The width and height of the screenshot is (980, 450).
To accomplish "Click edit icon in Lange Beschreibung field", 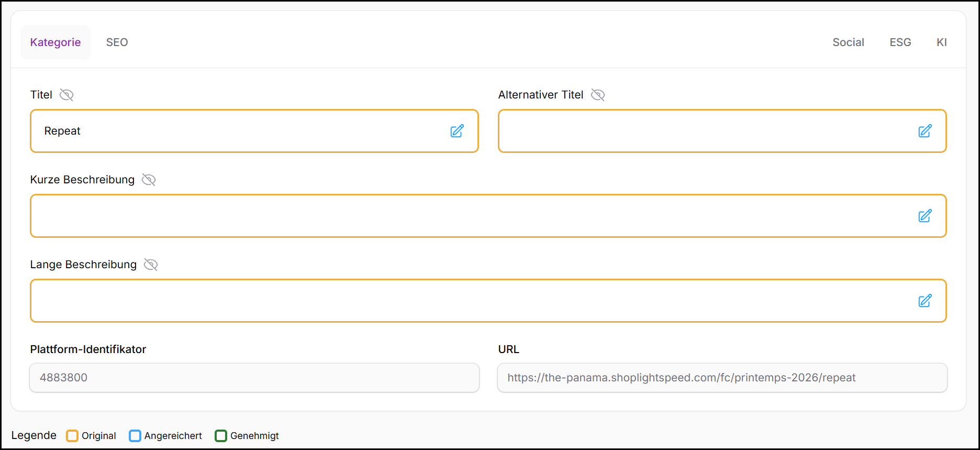I will click(925, 301).
